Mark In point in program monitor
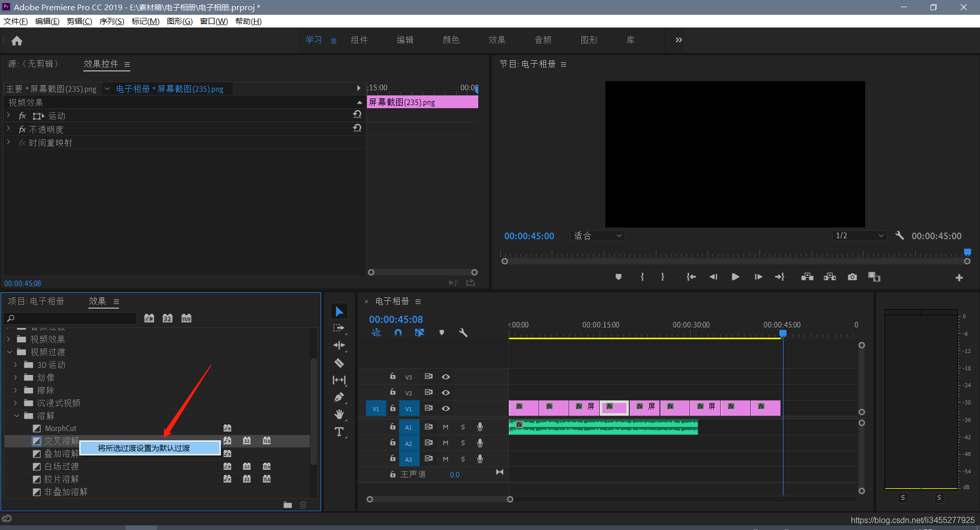 pyautogui.click(x=642, y=277)
